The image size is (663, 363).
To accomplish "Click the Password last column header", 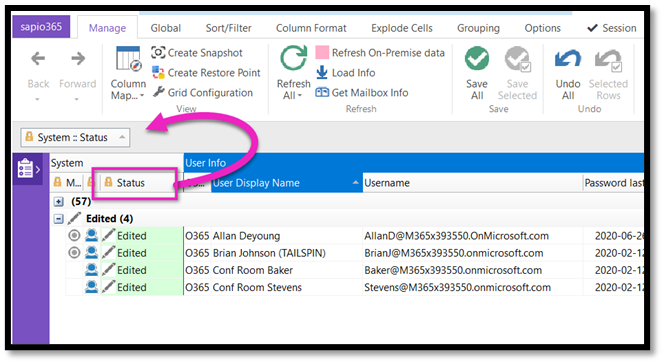I will point(613,183).
